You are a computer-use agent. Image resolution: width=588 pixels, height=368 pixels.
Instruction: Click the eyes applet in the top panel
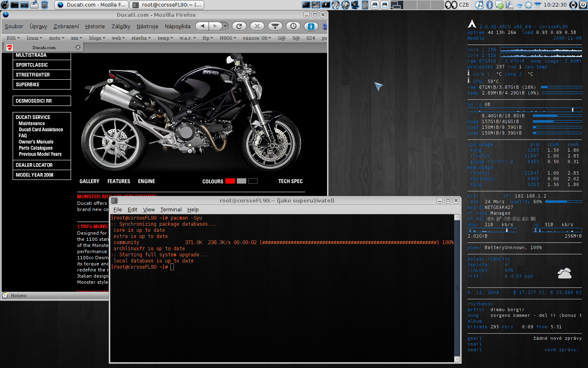451,5
